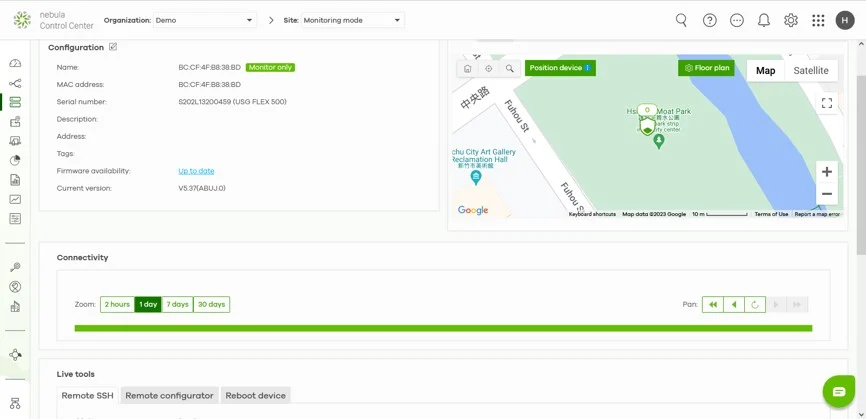866x419 pixels.
Task: Select the Remote configurator tab
Action: 169,395
